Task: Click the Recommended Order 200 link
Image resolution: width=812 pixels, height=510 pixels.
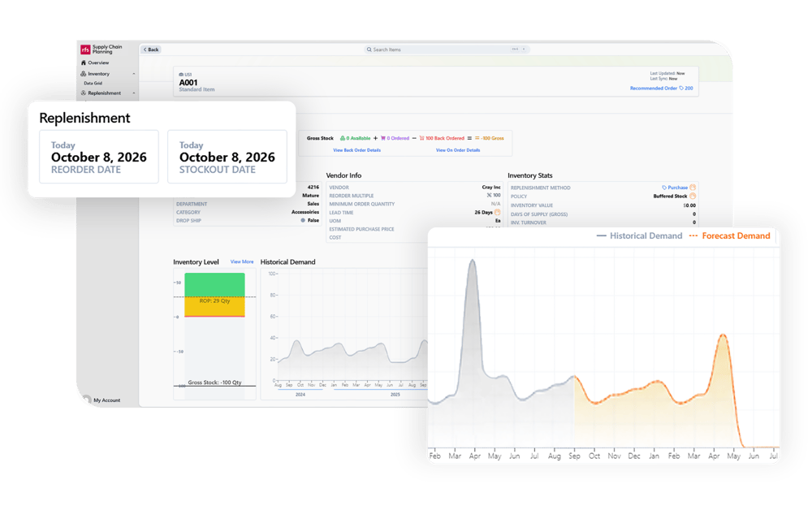Action: (x=661, y=88)
